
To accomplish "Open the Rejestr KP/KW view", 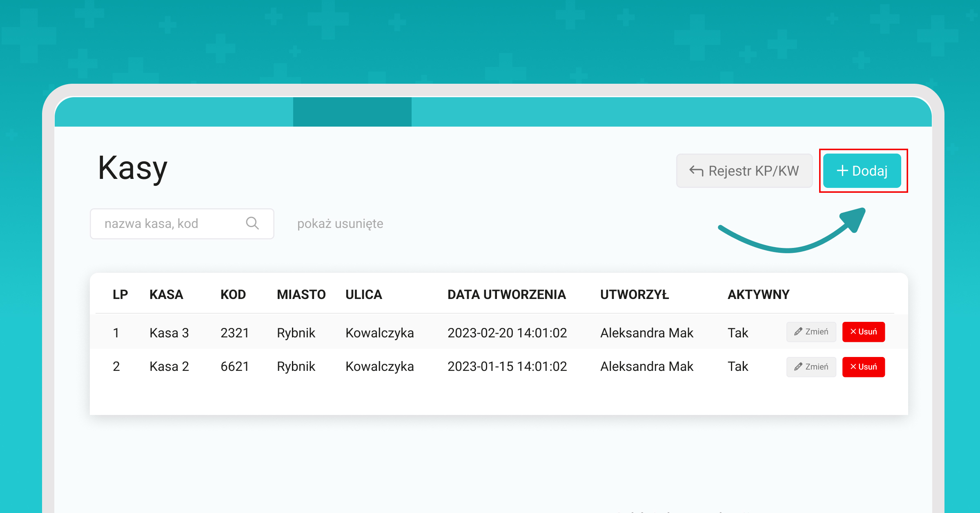I will [744, 171].
